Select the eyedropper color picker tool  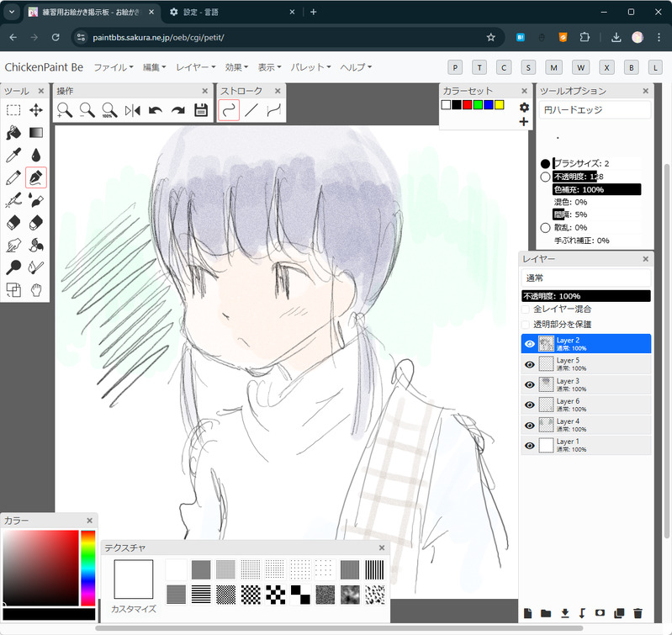click(13, 155)
